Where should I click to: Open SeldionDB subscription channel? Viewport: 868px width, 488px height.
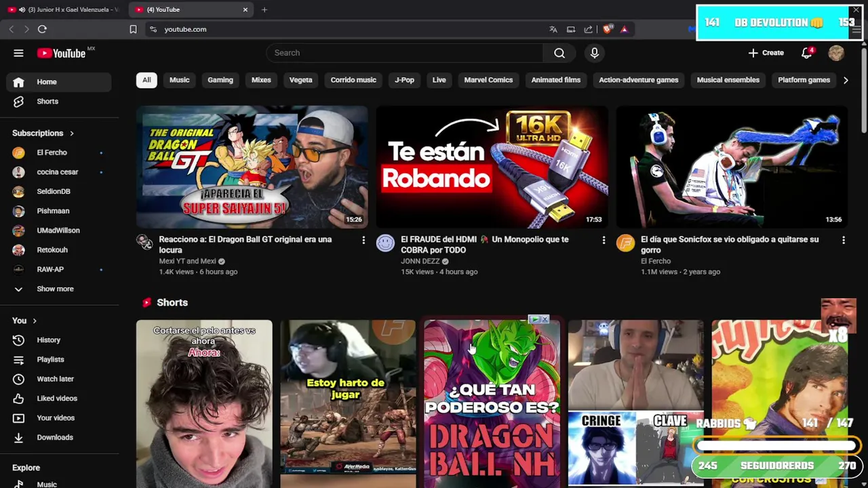[x=60, y=192]
